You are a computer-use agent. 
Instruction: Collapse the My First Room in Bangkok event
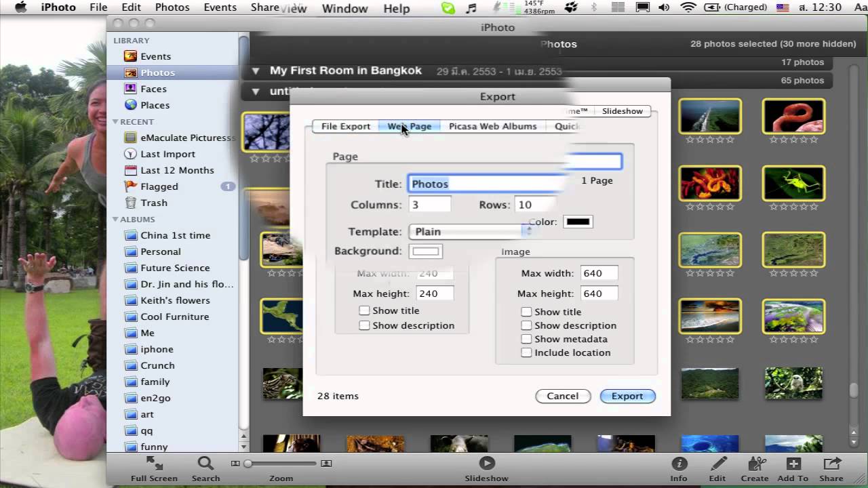click(x=256, y=70)
